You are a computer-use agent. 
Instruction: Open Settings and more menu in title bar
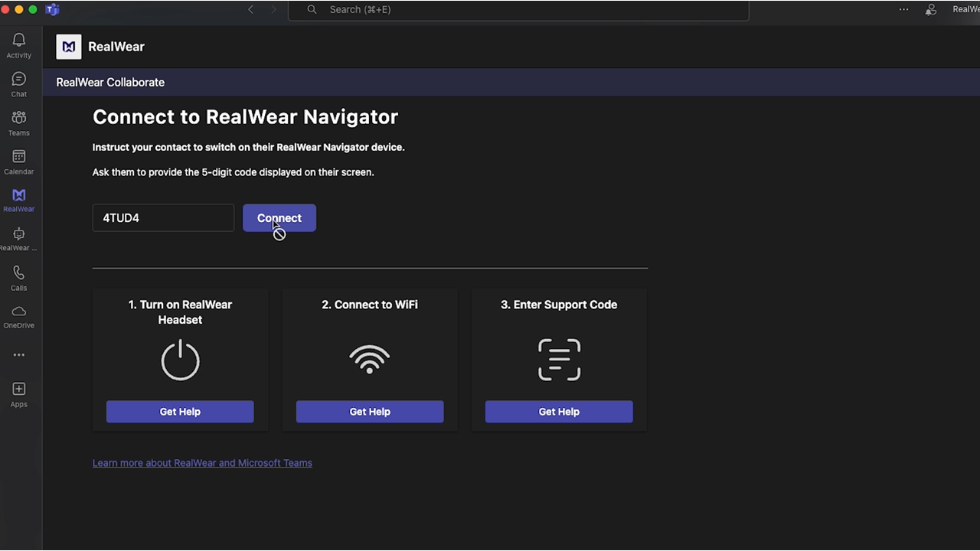[x=903, y=10]
